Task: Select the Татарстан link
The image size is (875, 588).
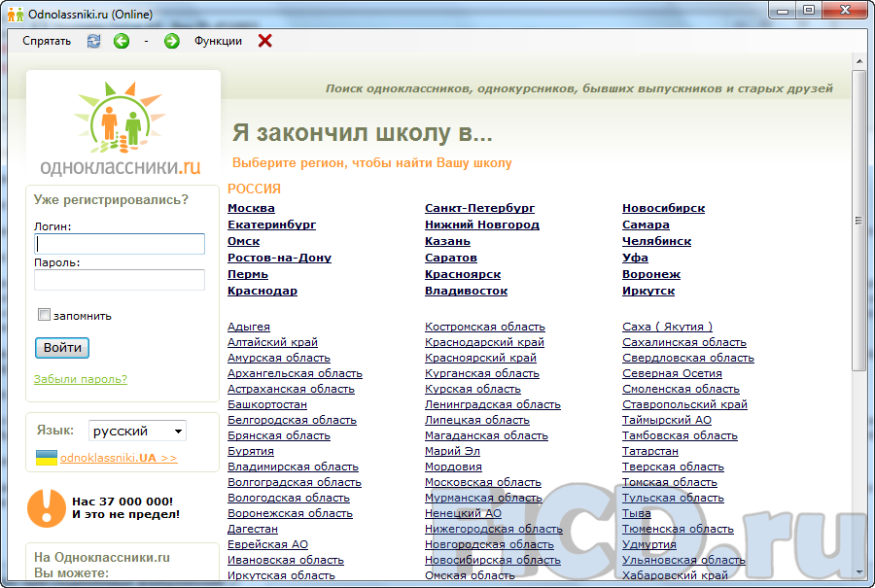Action: pyautogui.click(x=650, y=451)
